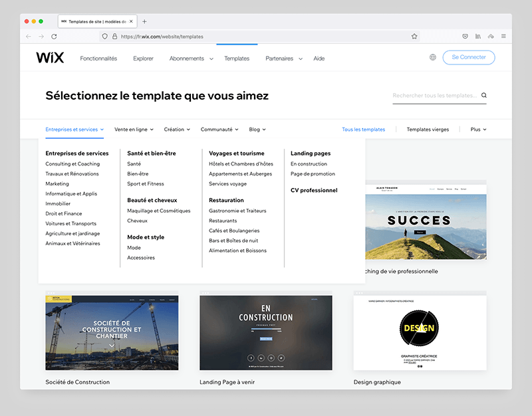Open Droit et Finance category
Viewport: 532px width, 416px height.
(64, 213)
